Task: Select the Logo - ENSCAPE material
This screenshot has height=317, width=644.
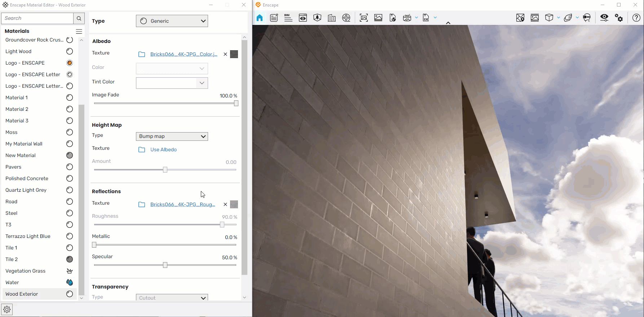Action: click(x=39, y=63)
